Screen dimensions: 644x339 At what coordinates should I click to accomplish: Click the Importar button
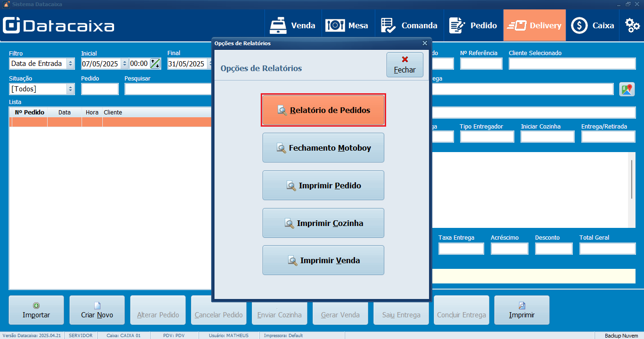pyautogui.click(x=36, y=310)
